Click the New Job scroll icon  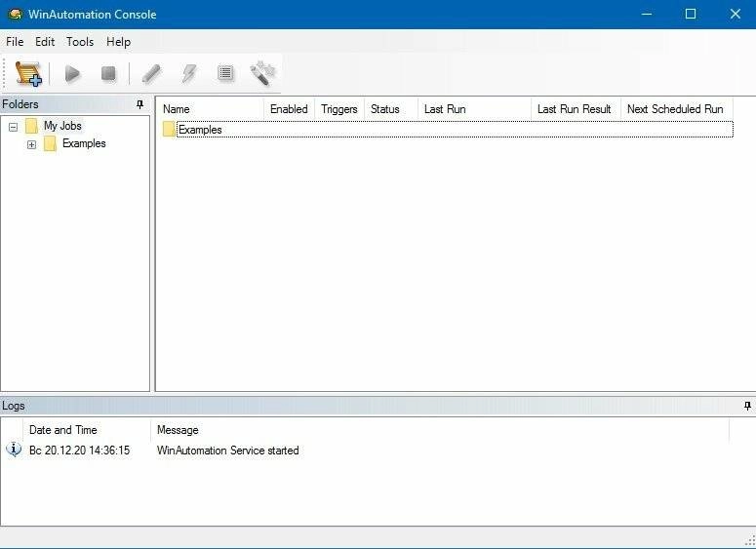click(28, 74)
